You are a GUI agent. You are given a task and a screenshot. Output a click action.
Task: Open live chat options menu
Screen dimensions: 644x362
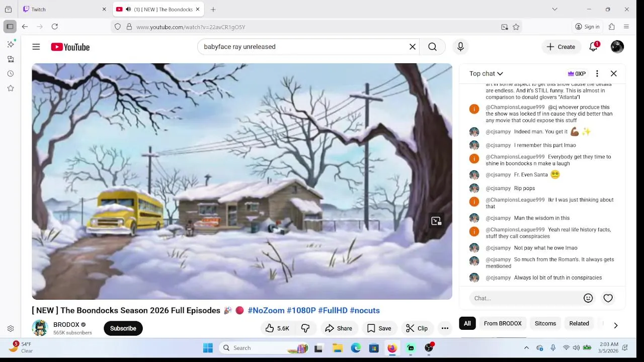pyautogui.click(x=597, y=73)
